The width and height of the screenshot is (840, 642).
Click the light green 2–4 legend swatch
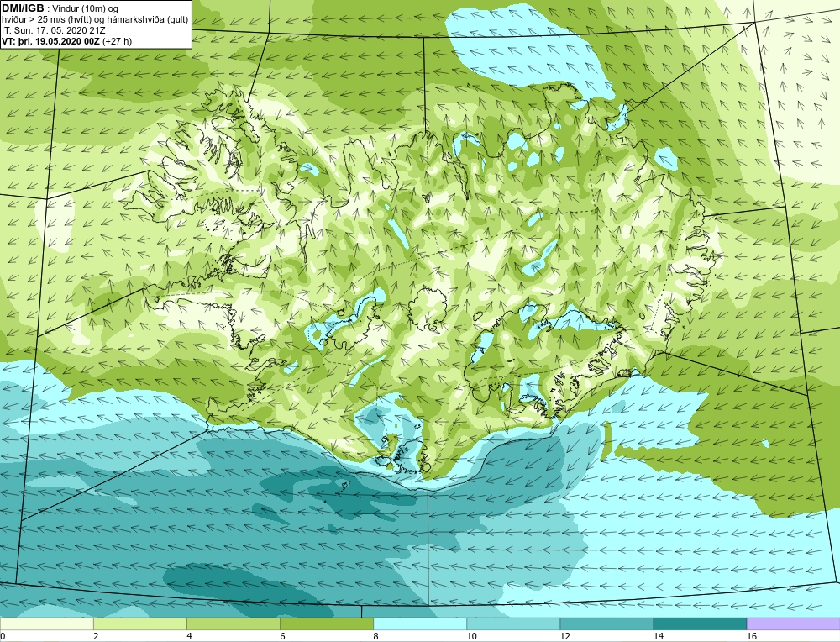[140, 624]
